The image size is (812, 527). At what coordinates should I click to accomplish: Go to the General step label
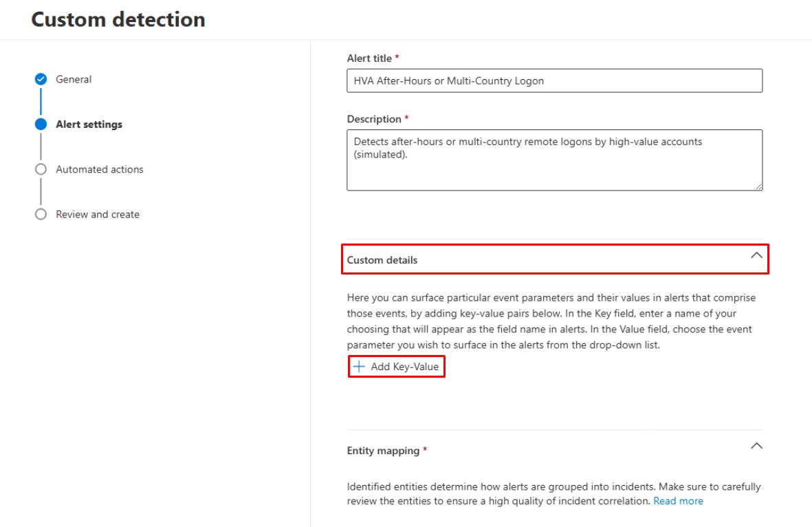point(74,79)
